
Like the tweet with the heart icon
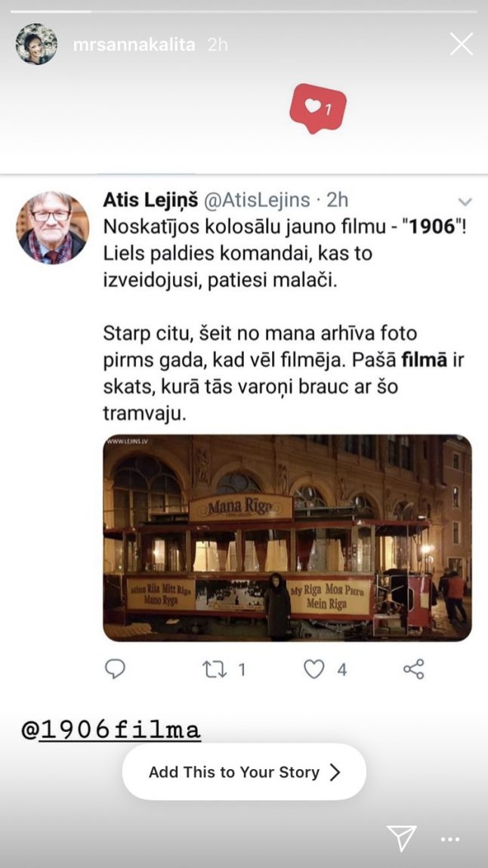[313, 670]
